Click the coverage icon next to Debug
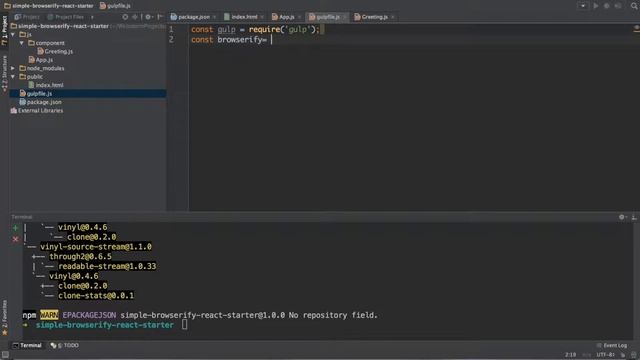 click(x=618, y=6)
